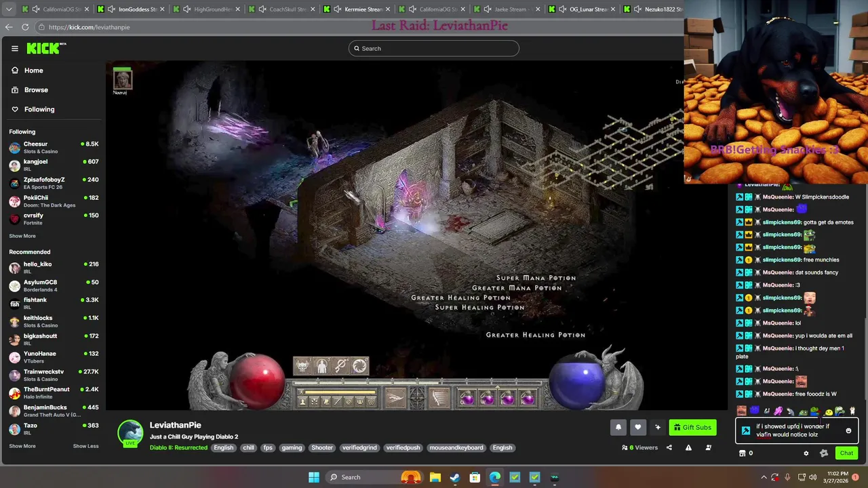This screenshot has height=488, width=868.
Task: Click the sparkle icon beside Gift Subs
Action: click(x=657, y=427)
